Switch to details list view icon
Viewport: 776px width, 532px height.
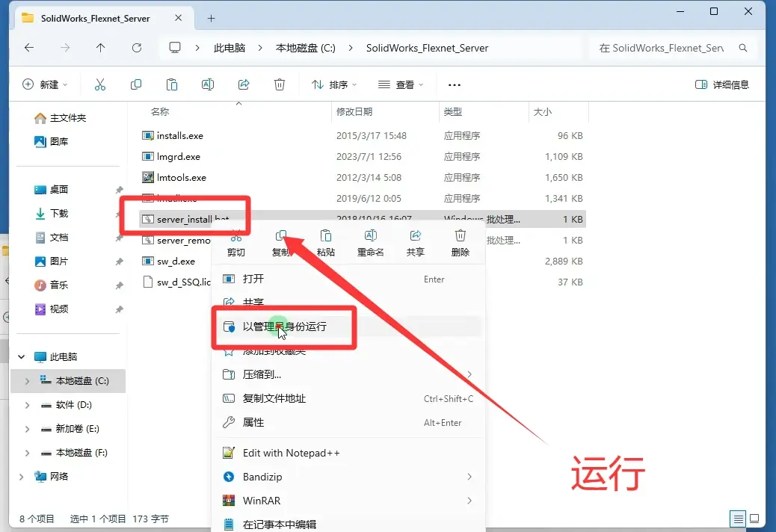click(738, 519)
